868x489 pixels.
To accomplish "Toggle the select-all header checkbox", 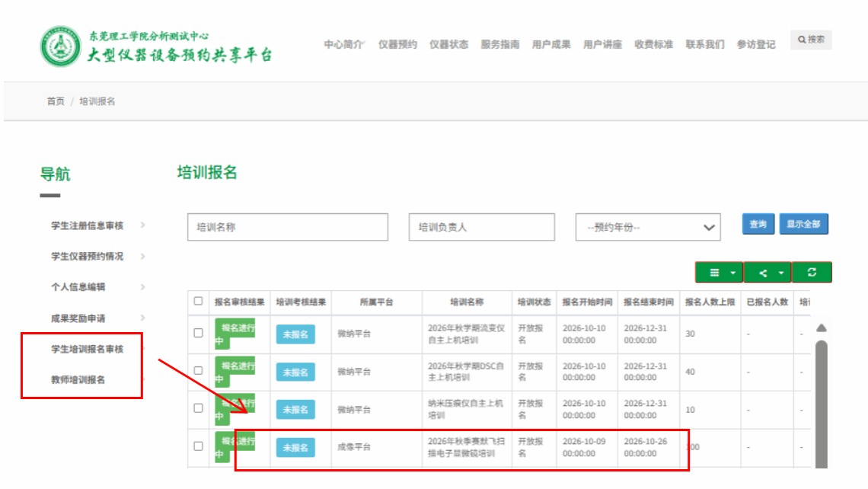I will 198,302.
